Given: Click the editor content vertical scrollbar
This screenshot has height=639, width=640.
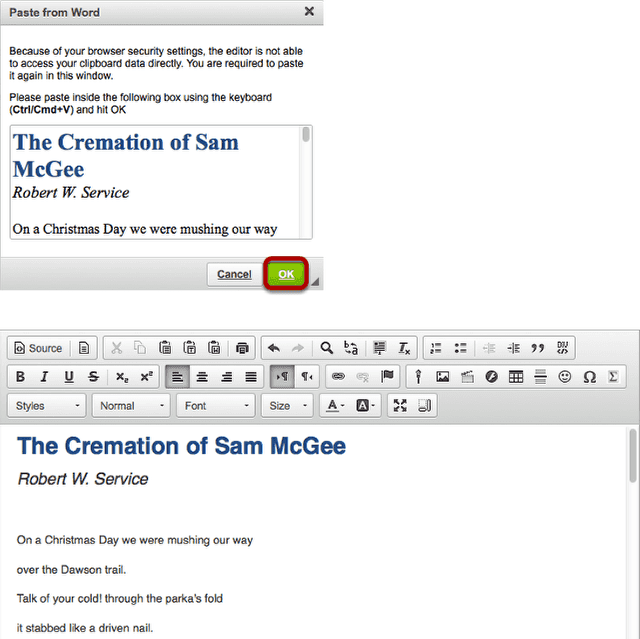Looking at the screenshot, I should [x=633, y=532].
